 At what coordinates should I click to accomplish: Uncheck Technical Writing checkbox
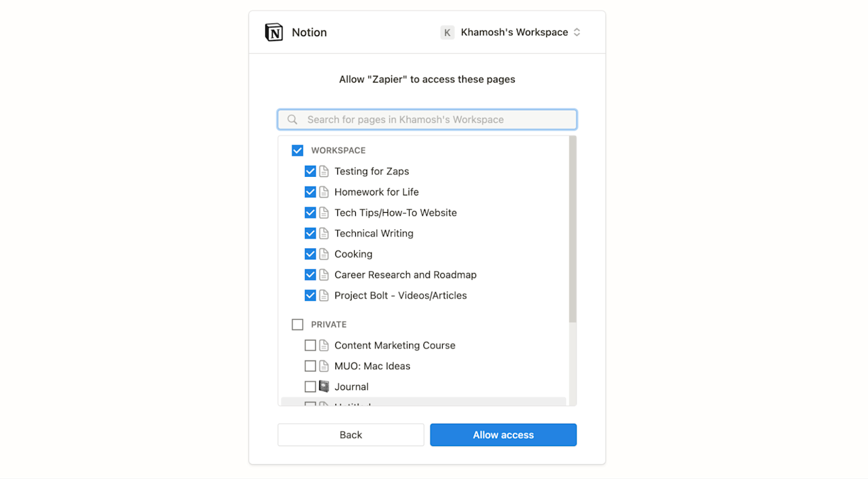(310, 233)
